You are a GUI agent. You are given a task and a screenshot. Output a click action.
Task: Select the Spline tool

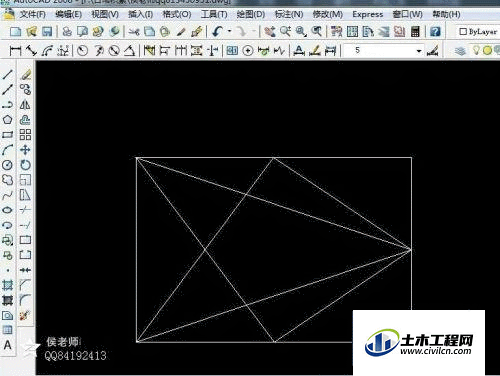pos(7,195)
